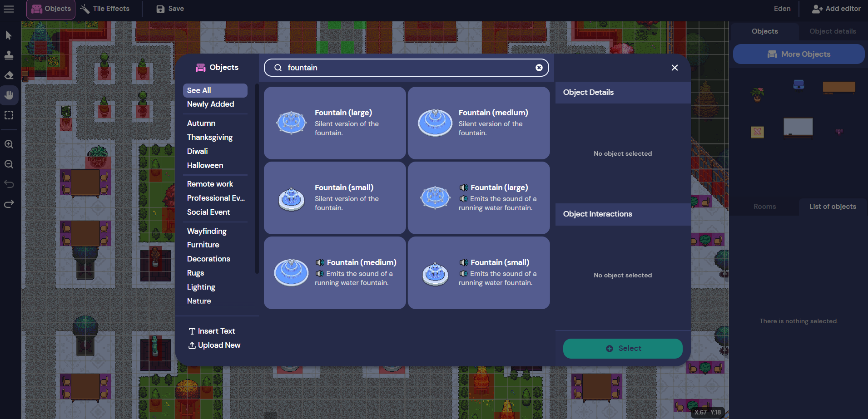Click the yellow note object thumbnail
Screen dimensions: 868x419
coord(757,132)
